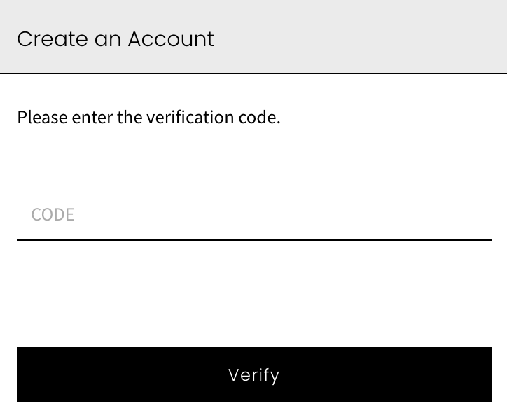The height and width of the screenshot is (420, 507).
Task: Click the "Create an Account" header title
Action: tap(116, 39)
